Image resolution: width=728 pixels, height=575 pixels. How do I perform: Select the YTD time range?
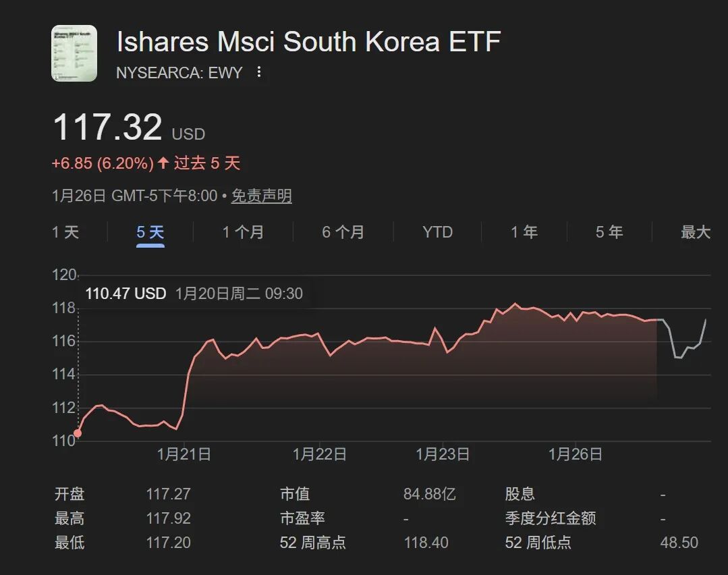(x=437, y=232)
